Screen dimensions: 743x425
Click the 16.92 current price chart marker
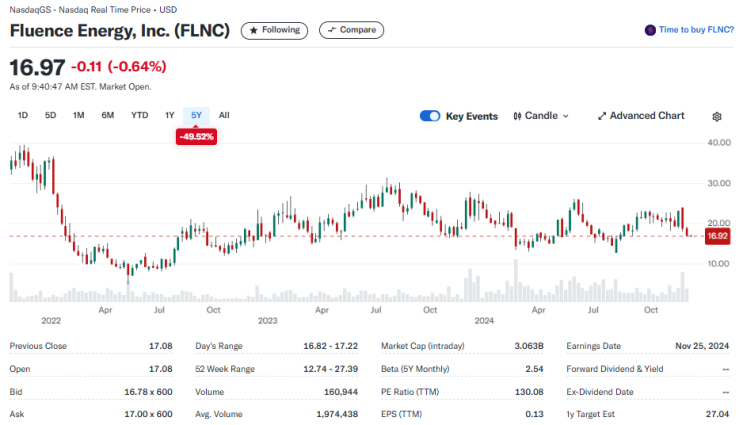(x=717, y=236)
